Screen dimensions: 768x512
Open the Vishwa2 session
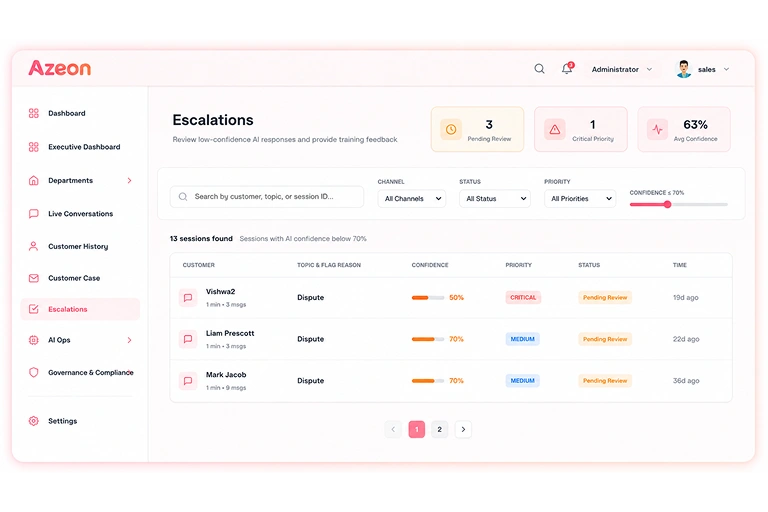pyautogui.click(x=451, y=297)
